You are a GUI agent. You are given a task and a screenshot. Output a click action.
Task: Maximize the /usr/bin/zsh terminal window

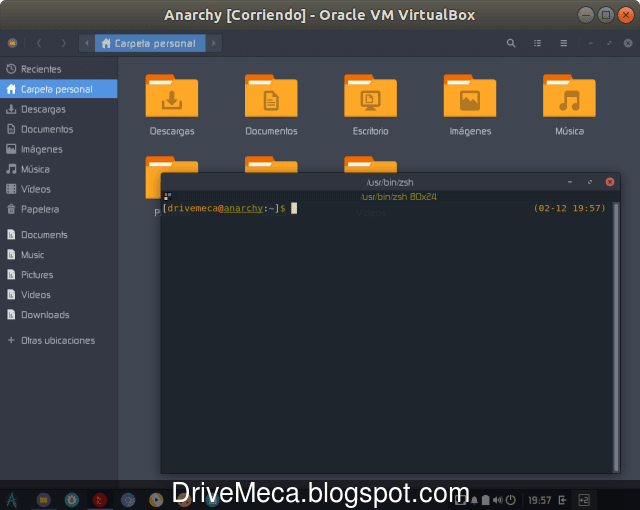(590, 182)
